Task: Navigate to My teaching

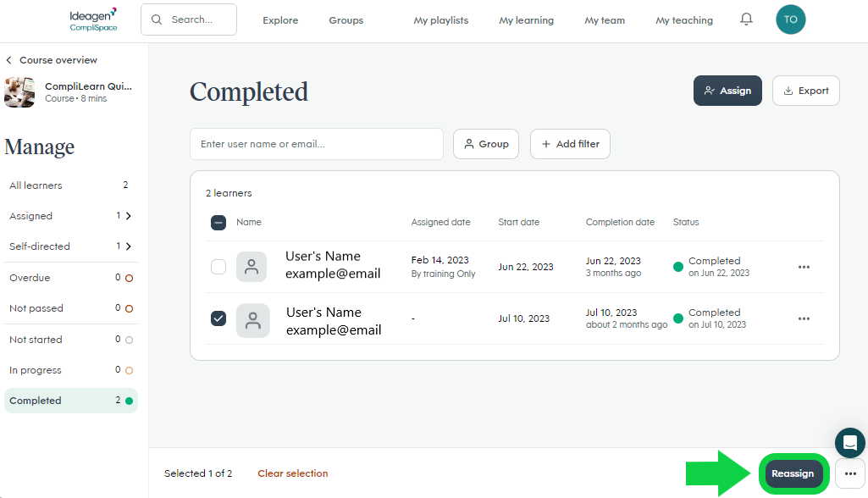Action: [684, 20]
